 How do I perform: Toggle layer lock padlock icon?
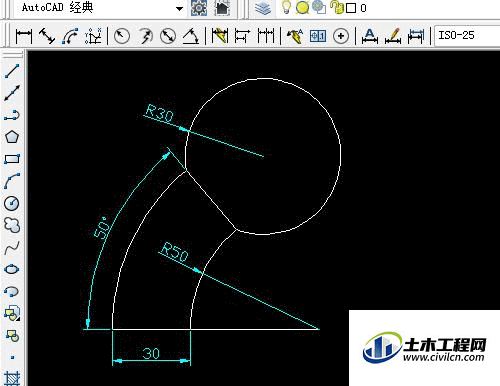click(337, 7)
